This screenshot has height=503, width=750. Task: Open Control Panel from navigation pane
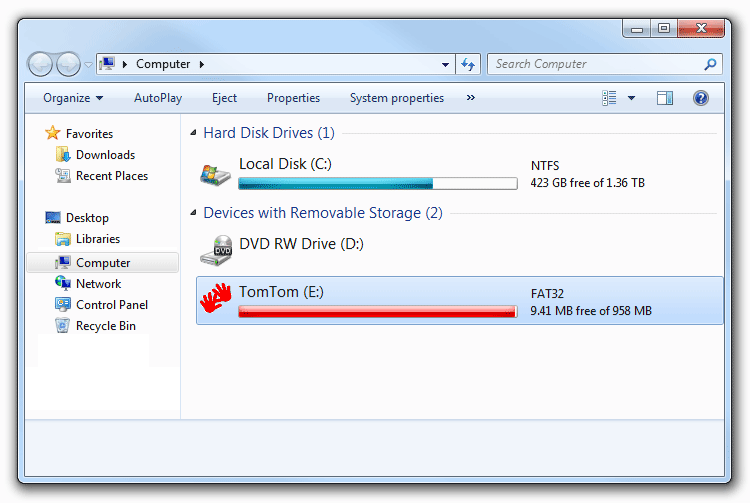click(x=111, y=305)
